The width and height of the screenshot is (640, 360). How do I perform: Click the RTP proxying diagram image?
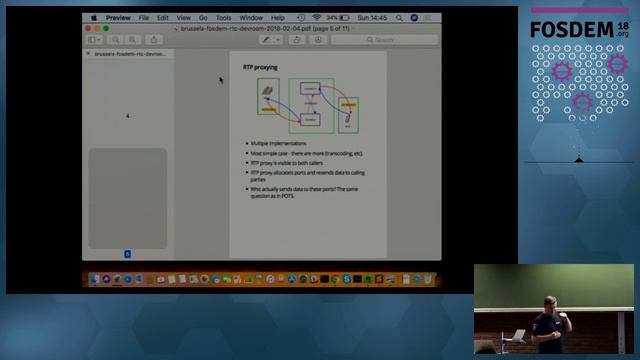pyautogui.click(x=308, y=106)
